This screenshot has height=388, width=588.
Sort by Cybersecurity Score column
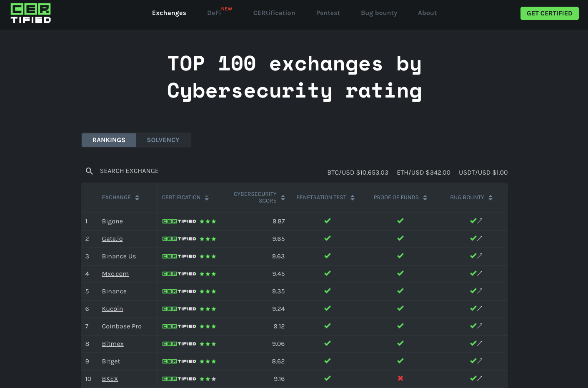[x=259, y=198]
